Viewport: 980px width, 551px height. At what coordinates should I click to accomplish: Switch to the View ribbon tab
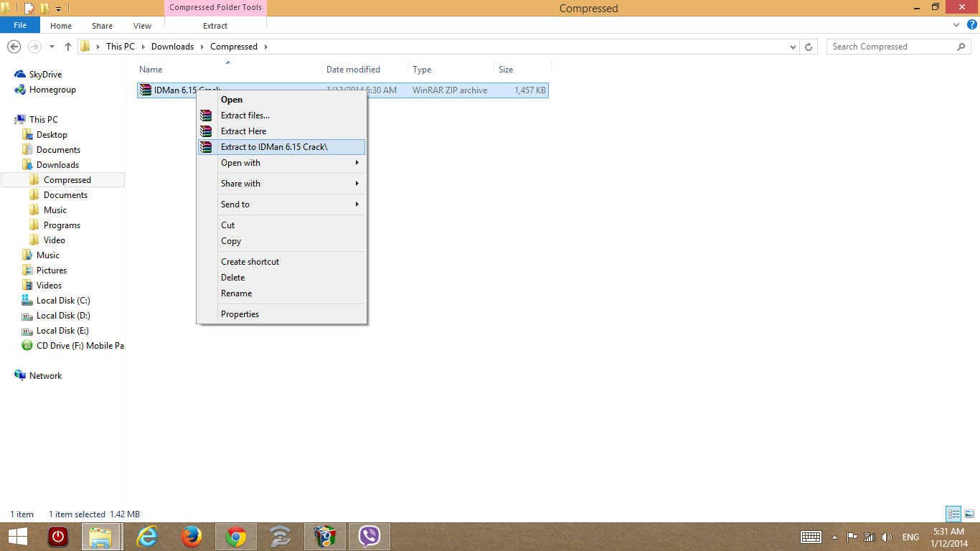click(x=142, y=26)
